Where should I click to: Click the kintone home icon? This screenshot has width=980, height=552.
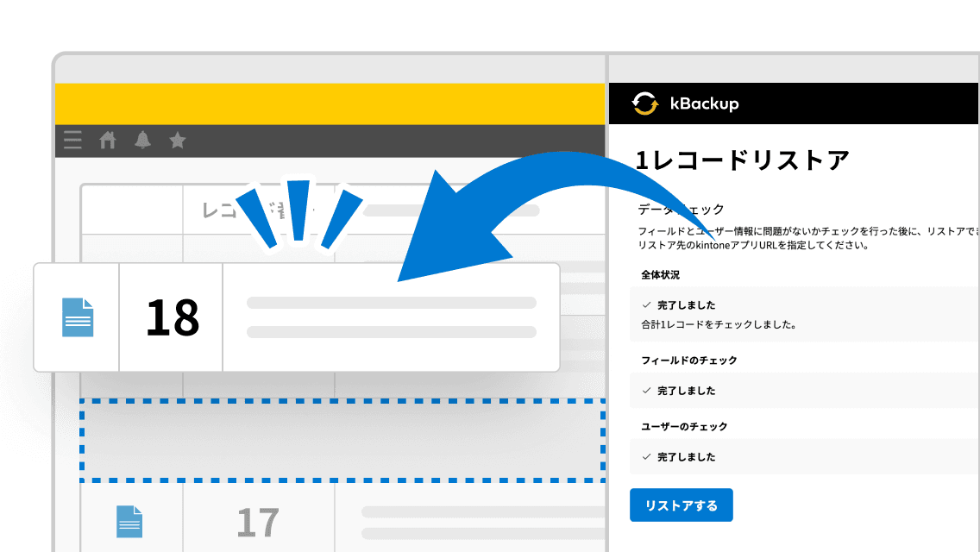[107, 140]
